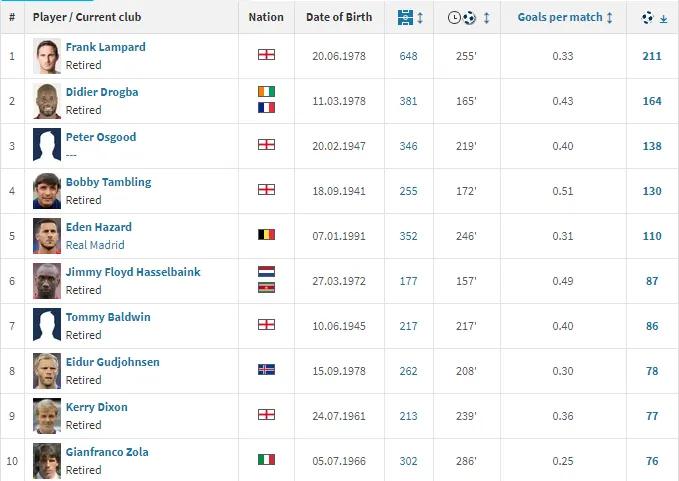Viewport: 679px width, 481px height.
Task: Click the football goals icon in header
Action: [648, 17]
